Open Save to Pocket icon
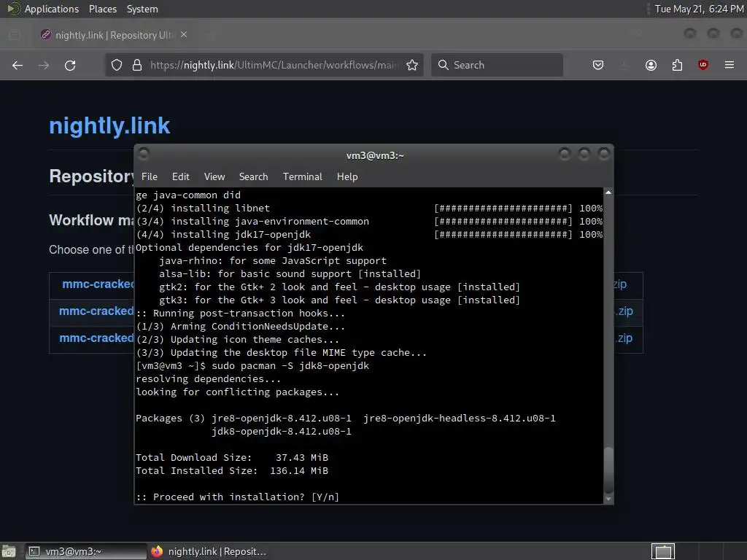Screen dimensions: 747x560 click(598, 65)
